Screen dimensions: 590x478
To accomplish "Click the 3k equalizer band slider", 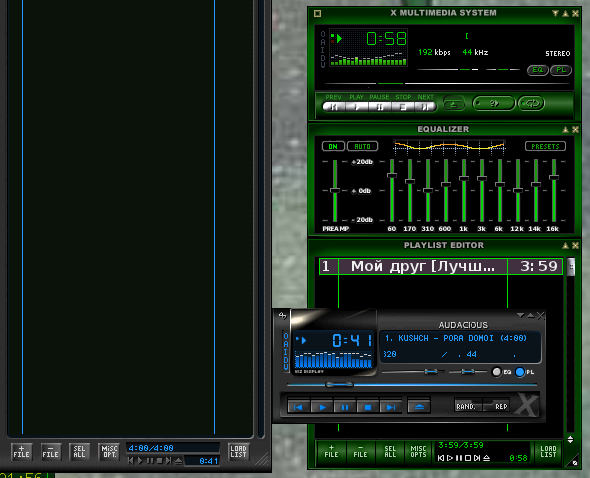I will [x=482, y=190].
